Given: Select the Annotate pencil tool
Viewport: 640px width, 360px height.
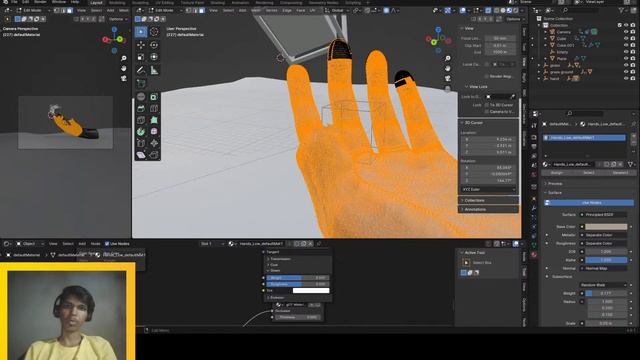Looking at the screenshot, I should click(141, 70).
